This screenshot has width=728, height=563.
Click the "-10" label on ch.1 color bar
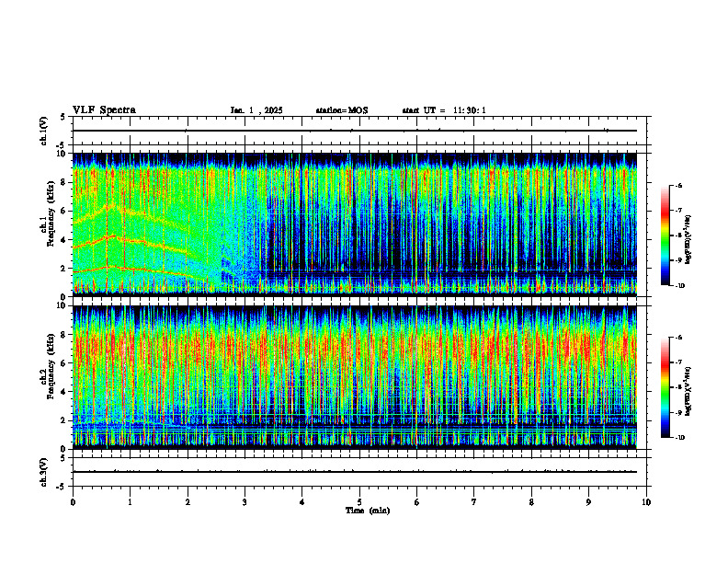tap(679, 286)
